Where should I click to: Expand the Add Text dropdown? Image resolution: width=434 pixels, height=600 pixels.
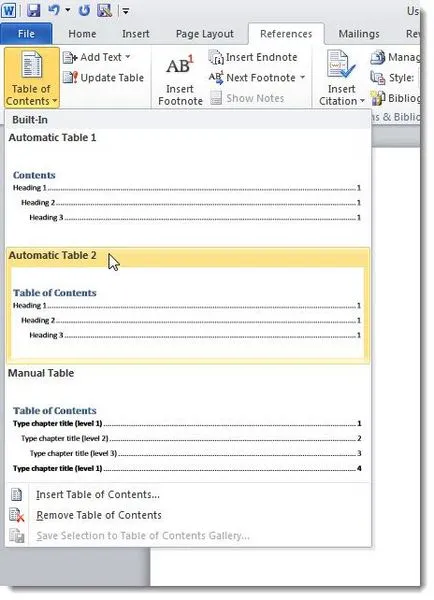click(127, 57)
